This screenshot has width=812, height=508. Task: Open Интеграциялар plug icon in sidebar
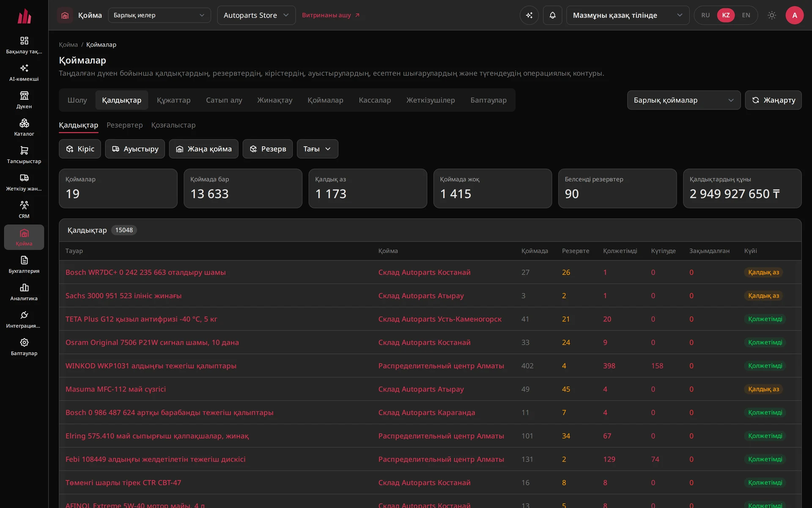24,320
